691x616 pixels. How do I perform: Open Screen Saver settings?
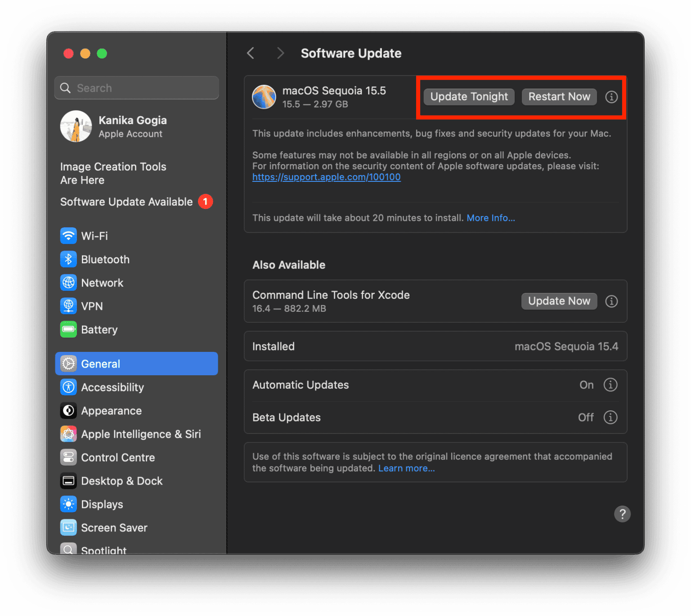coord(114,527)
